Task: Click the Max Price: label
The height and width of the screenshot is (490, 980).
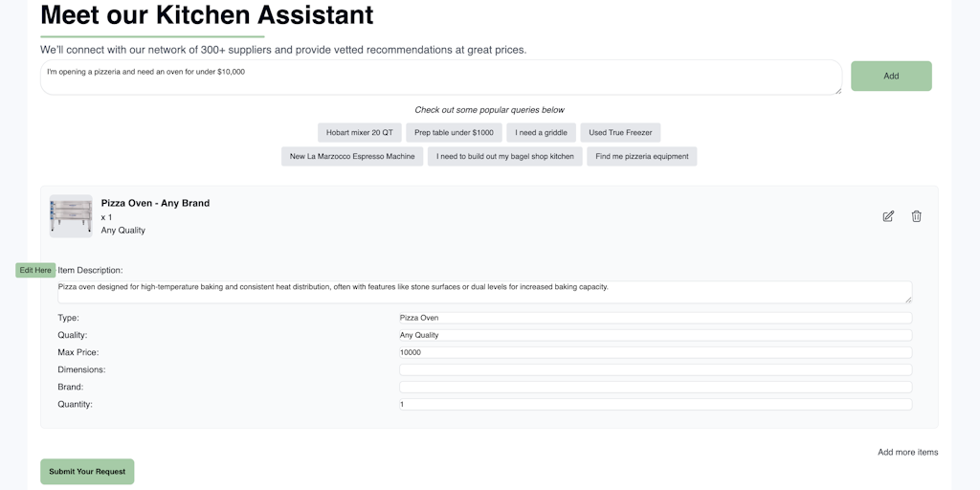Action: [x=78, y=352]
